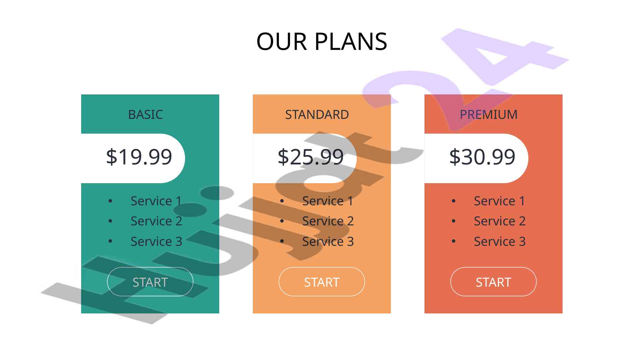Select Service 1 in the Standard plan
This screenshot has height=362, width=644.
328,201
